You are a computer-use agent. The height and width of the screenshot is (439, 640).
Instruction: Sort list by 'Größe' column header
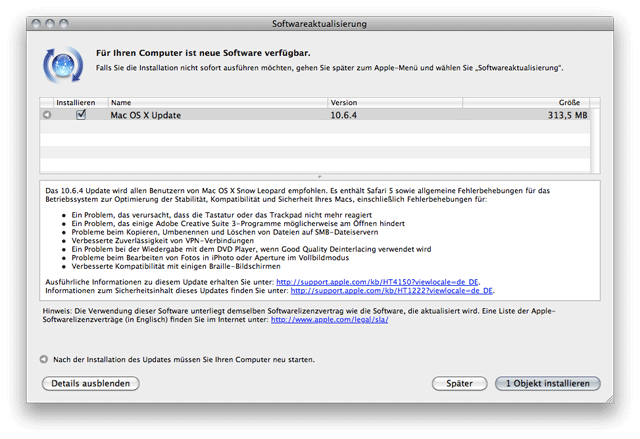click(527, 102)
